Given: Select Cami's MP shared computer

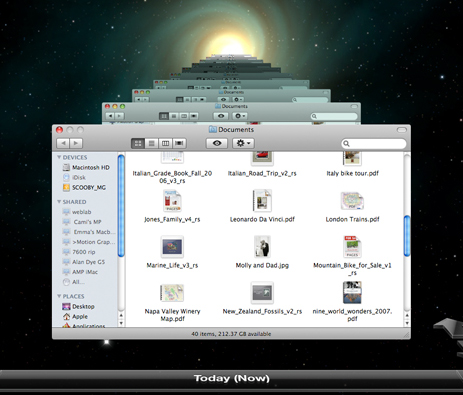Looking at the screenshot, I should click(82, 222).
